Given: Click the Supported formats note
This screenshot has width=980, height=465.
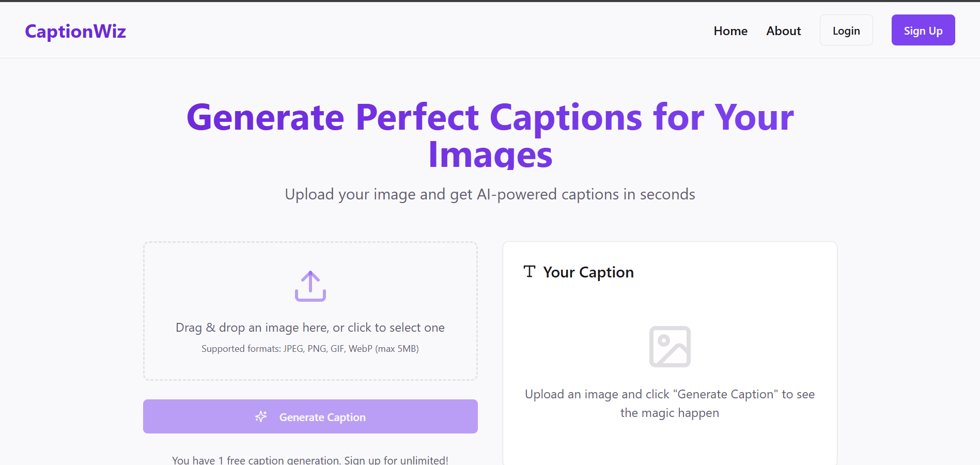Looking at the screenshot, I should (x=310, y=349).
